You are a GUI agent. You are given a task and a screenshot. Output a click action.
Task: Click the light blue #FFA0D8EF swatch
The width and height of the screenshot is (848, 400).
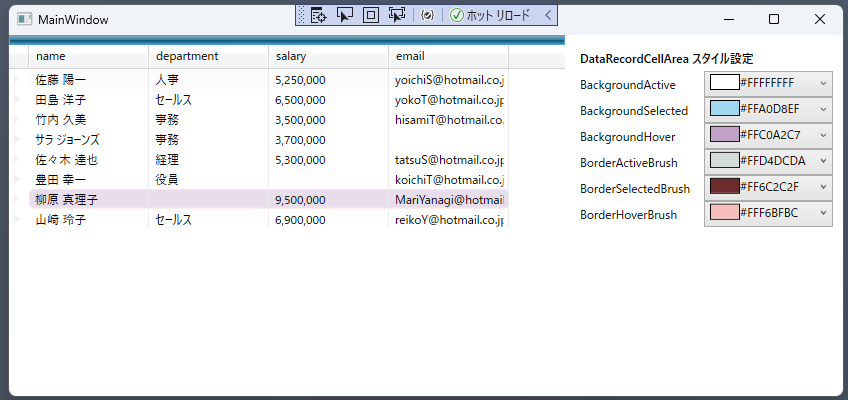(725, 109)
